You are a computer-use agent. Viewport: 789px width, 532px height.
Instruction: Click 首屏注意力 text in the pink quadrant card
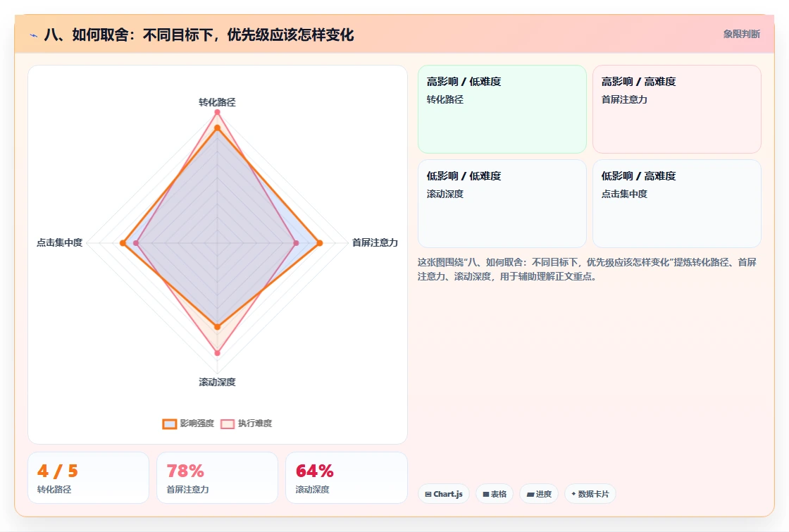[624, 99]
